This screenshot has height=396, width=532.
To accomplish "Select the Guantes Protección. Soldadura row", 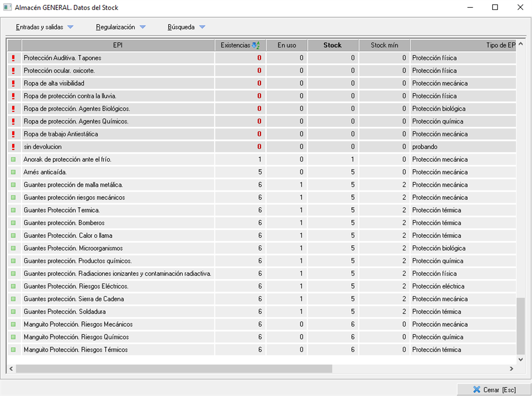I will (117, 312).
